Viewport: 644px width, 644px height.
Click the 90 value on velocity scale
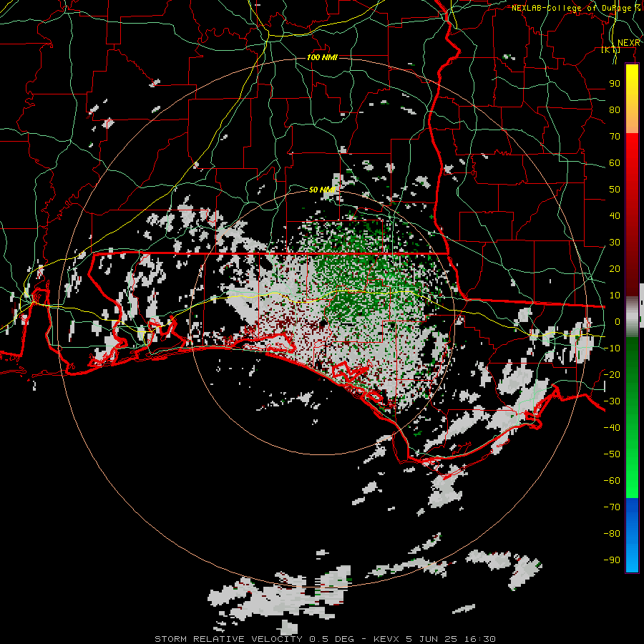click(x=615, y=84)
